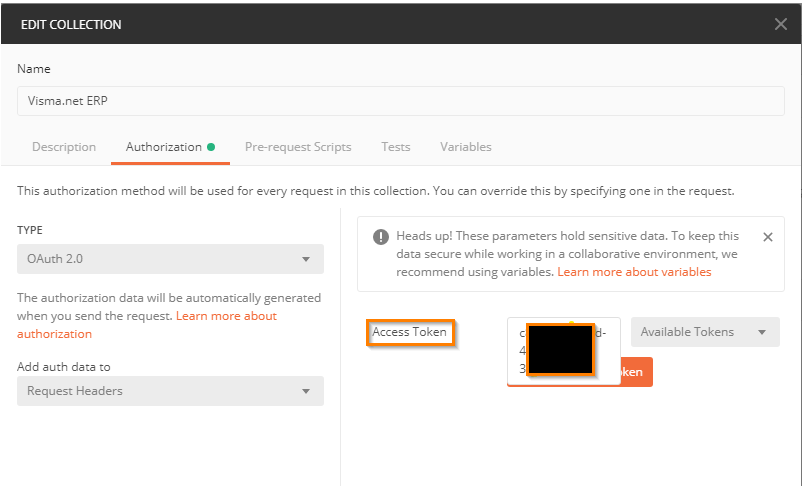
Task: Click the orange Token button
Action: tap(636, 372)
